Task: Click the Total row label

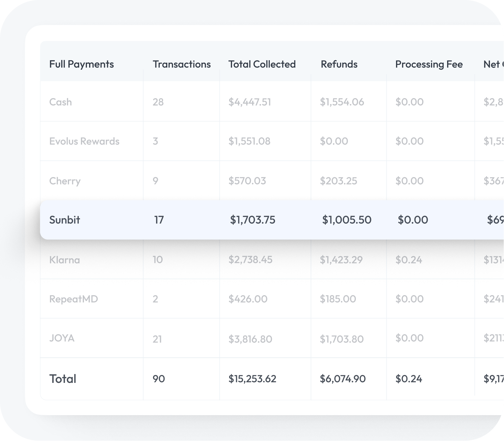Action: tap(63, 379)
